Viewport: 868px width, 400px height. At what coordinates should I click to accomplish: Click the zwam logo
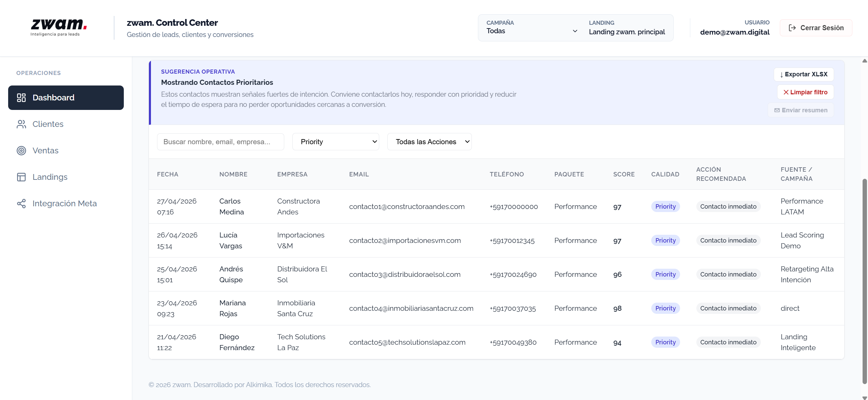(x=58, y=27)
